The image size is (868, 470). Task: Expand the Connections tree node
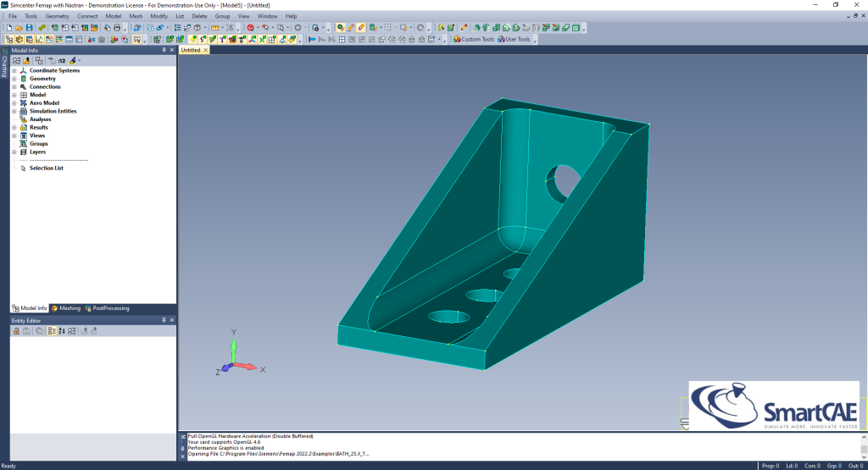(14, 87)
